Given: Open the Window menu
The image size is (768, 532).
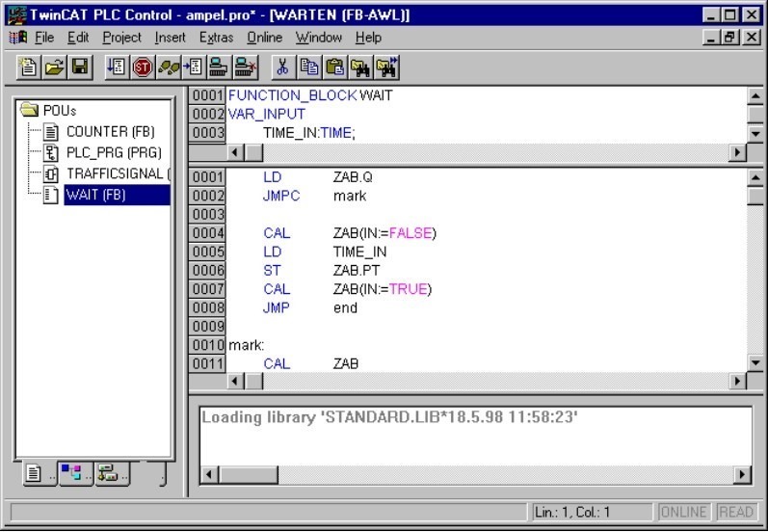Looking at the screenshot, I should click(318, 38).
